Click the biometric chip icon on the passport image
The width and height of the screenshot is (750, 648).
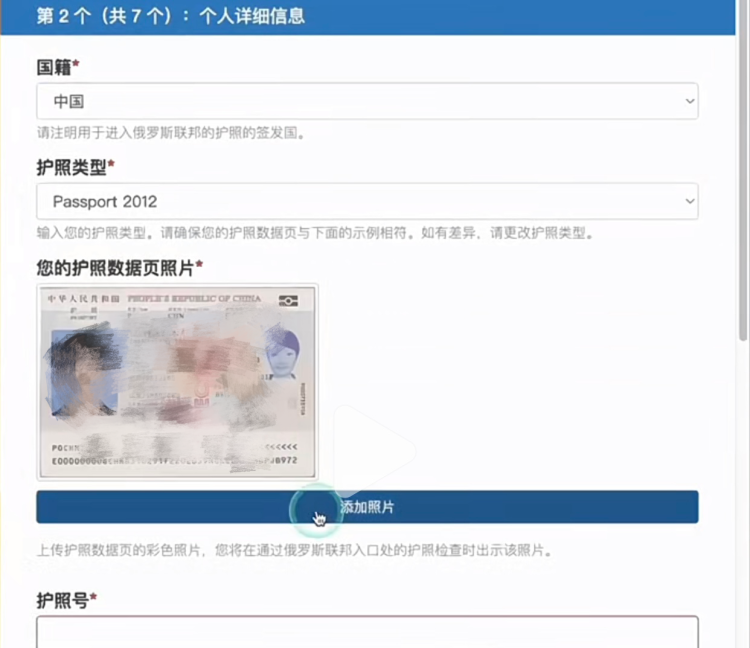pos(289,300)
